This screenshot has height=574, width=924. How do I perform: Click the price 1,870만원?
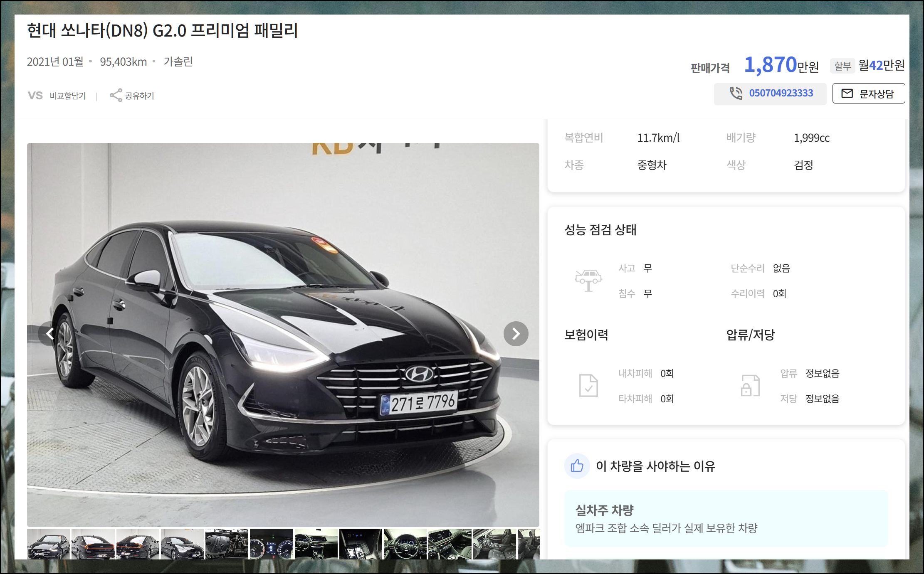pyautogui.click(x=781, y=65)
